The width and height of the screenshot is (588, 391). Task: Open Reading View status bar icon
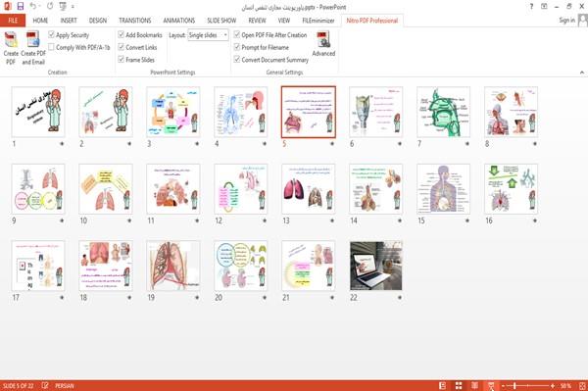pos(474,386)
